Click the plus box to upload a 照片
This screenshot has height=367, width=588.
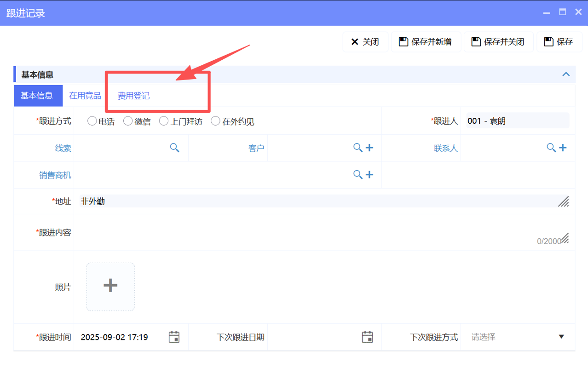pos(110,285)
